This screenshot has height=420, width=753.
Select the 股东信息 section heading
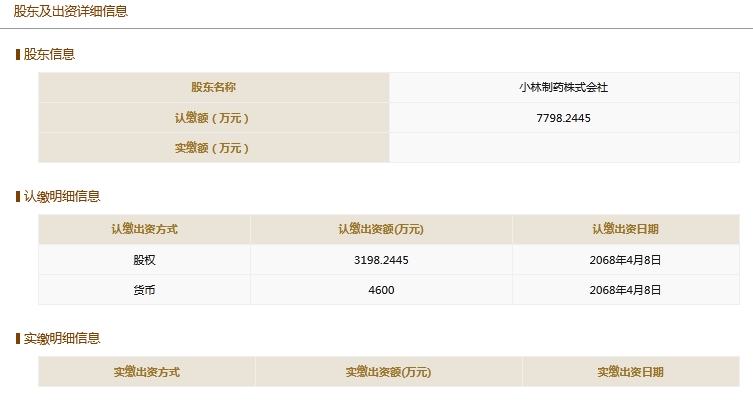coord(49,54)
